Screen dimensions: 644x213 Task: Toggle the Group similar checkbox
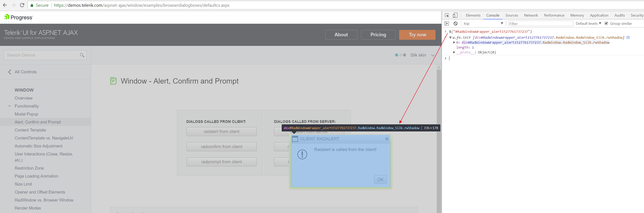(606, 23)
